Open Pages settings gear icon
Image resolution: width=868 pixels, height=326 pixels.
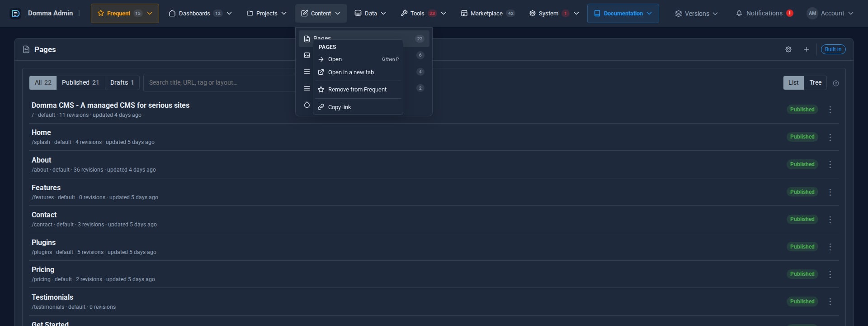coord(788,49)
